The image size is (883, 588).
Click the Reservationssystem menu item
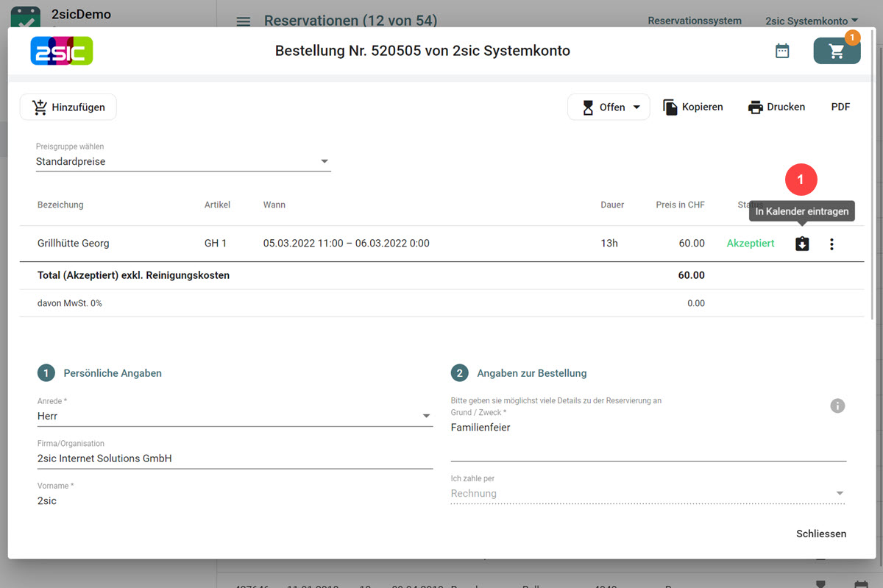point(694,21)
